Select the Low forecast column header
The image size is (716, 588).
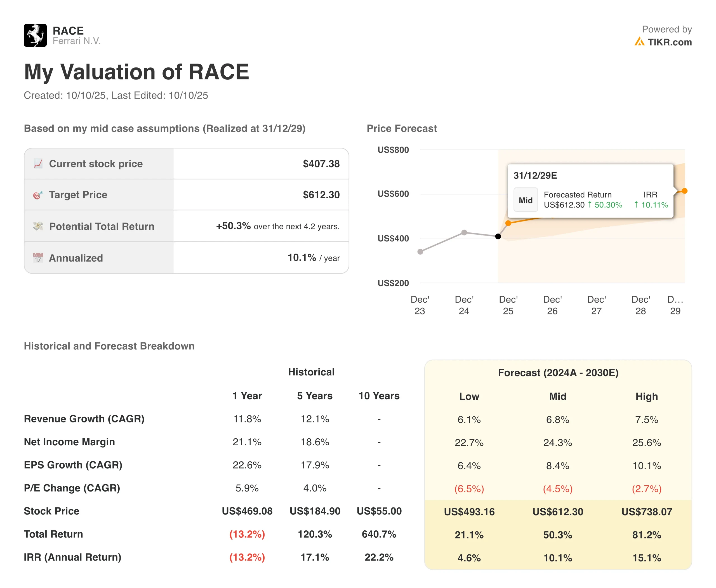(469, 396)
